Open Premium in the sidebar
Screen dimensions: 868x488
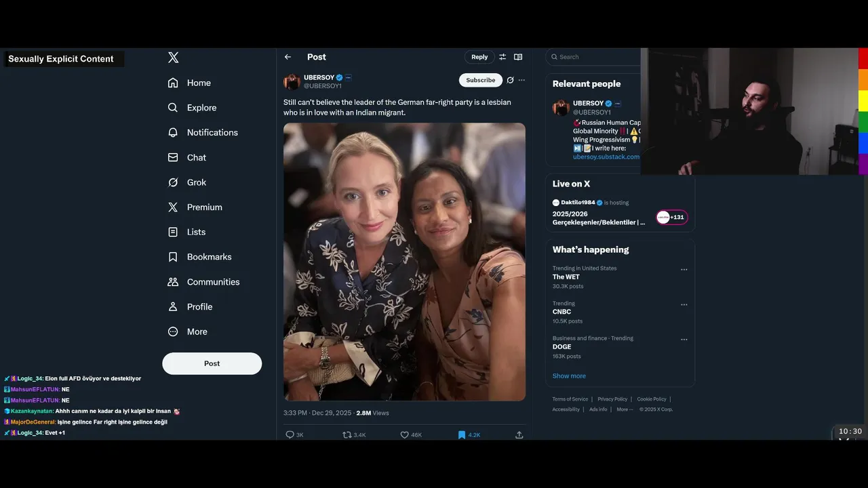195,207
